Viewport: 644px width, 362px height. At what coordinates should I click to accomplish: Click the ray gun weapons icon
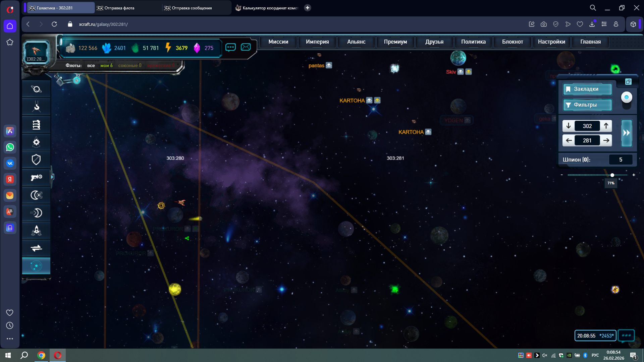(36, 177)
